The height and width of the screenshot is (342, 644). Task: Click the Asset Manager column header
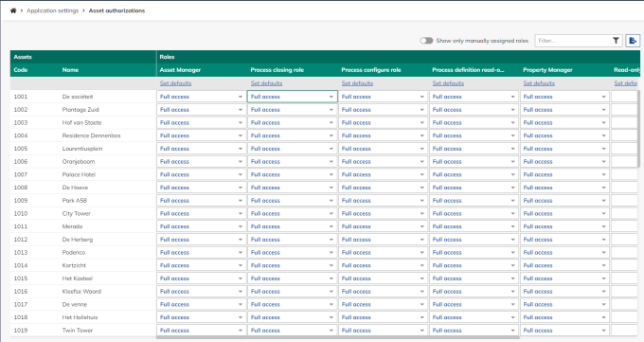pyautogui.click(x=180, y=70)
